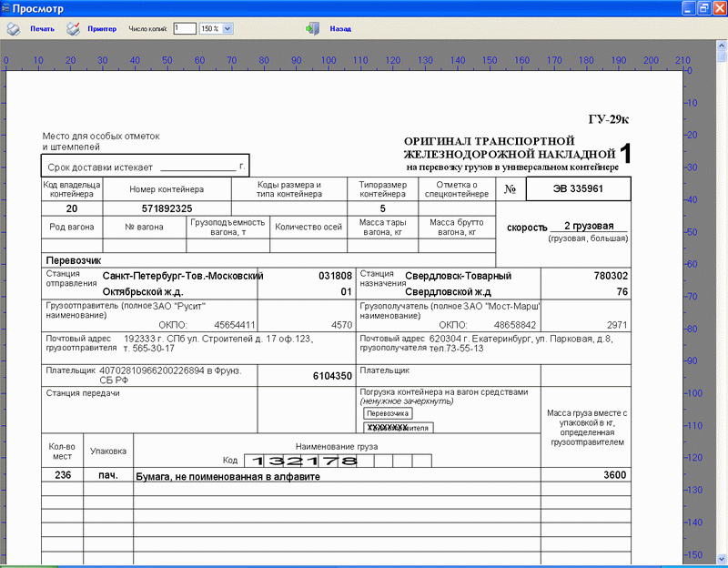Image resolution: width=728 pixels, height=568 pixels.
Task: Click the vertical scrollbar up arrow
Action: tap(722, 46)
